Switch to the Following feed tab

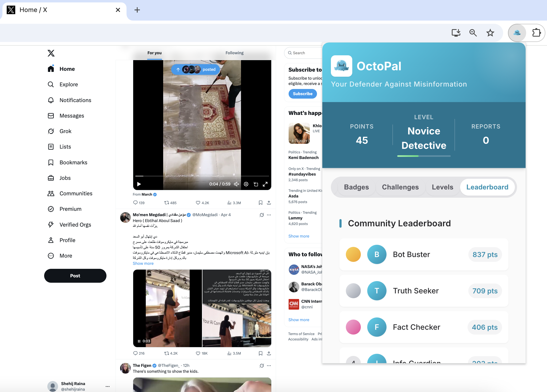(x=234, y=53)
